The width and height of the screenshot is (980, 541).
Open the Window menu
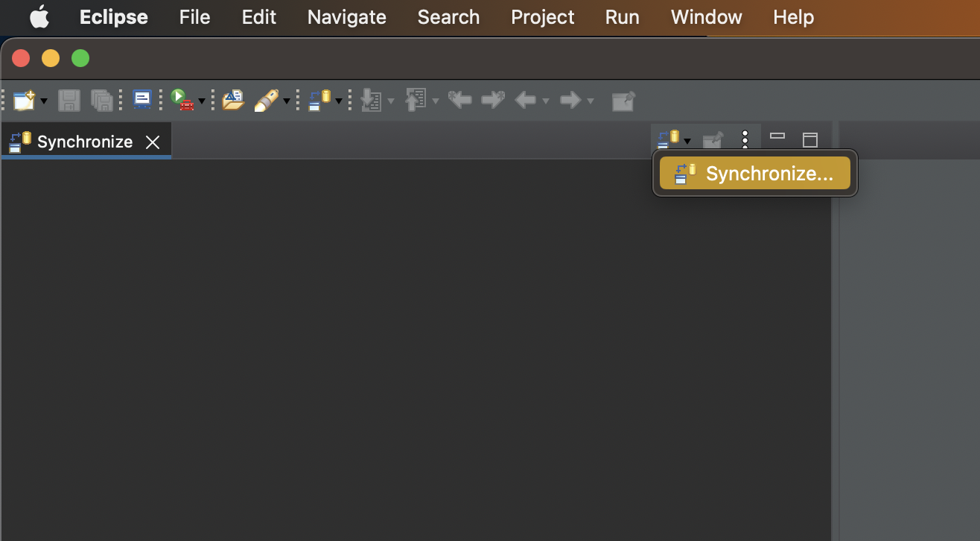click(707, 17)
